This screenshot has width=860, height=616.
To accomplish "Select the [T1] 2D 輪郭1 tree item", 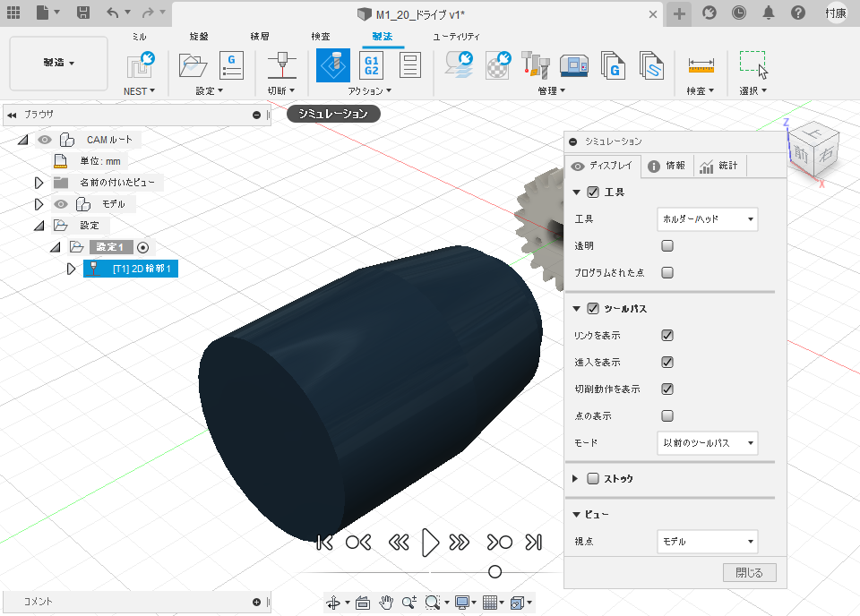I will coord(131,269).
